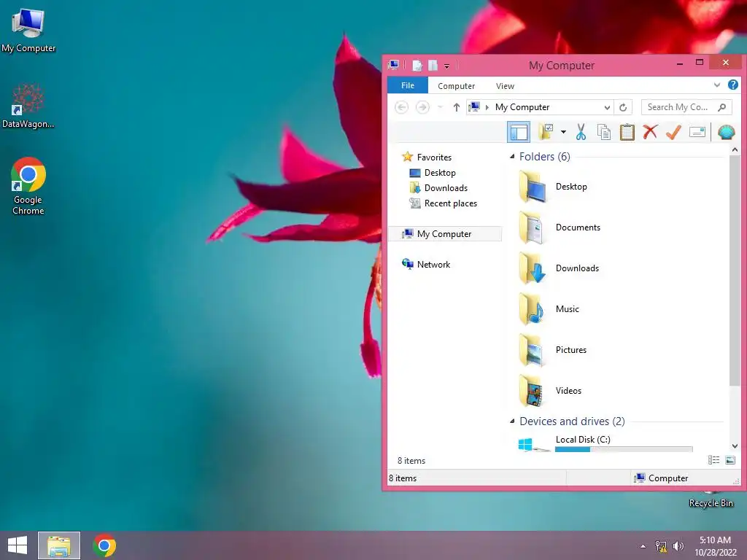Click the Up one level arrow

point(457,107)
